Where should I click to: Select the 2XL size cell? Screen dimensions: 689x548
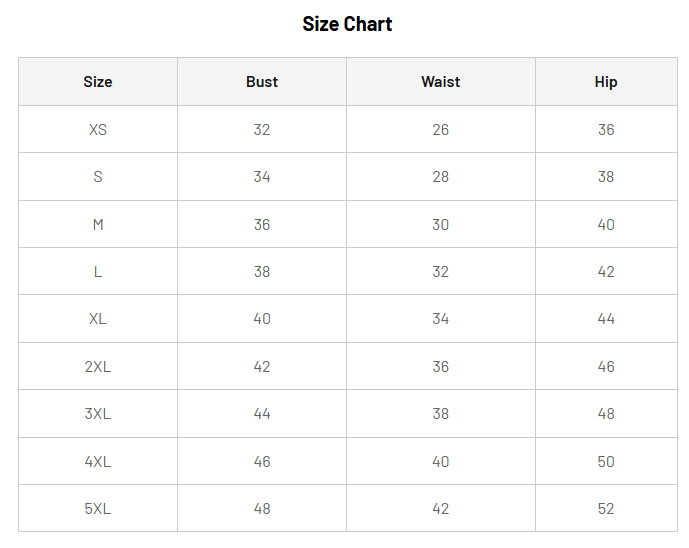click(98, 367)
